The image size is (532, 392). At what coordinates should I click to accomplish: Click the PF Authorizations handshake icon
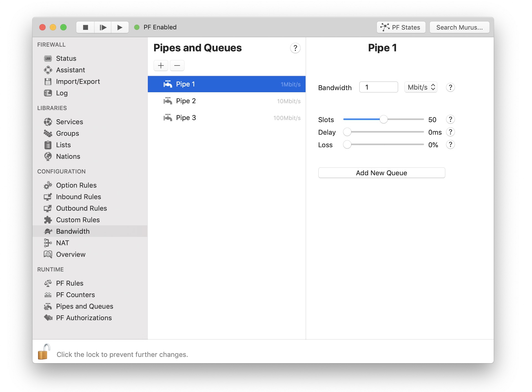(48, 318)
